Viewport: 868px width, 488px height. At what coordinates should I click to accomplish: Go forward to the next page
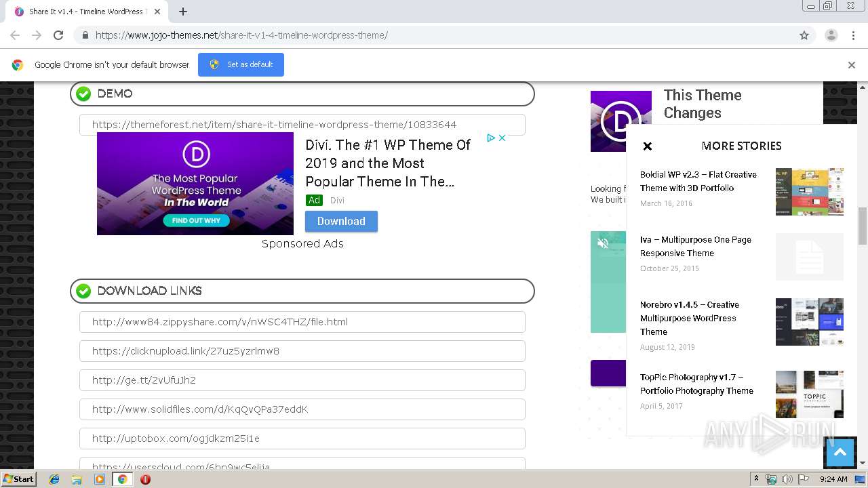[37, 35]
